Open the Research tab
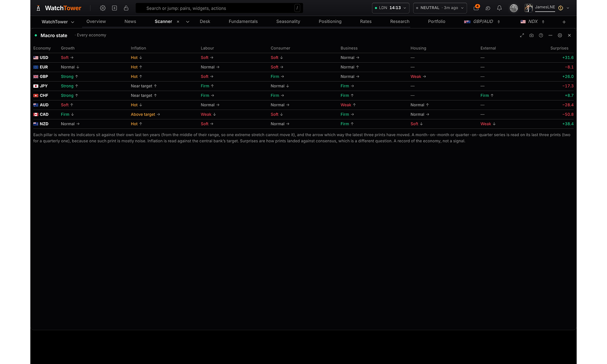The height and width of the screenshot is (364, 607). tap(400, 21)
